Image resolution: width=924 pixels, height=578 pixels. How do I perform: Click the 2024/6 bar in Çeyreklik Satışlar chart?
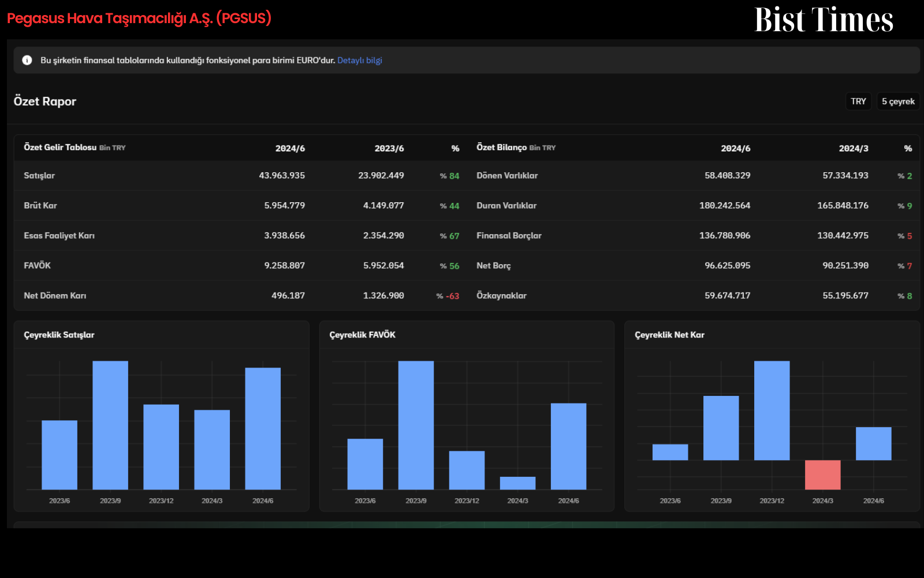263,429
